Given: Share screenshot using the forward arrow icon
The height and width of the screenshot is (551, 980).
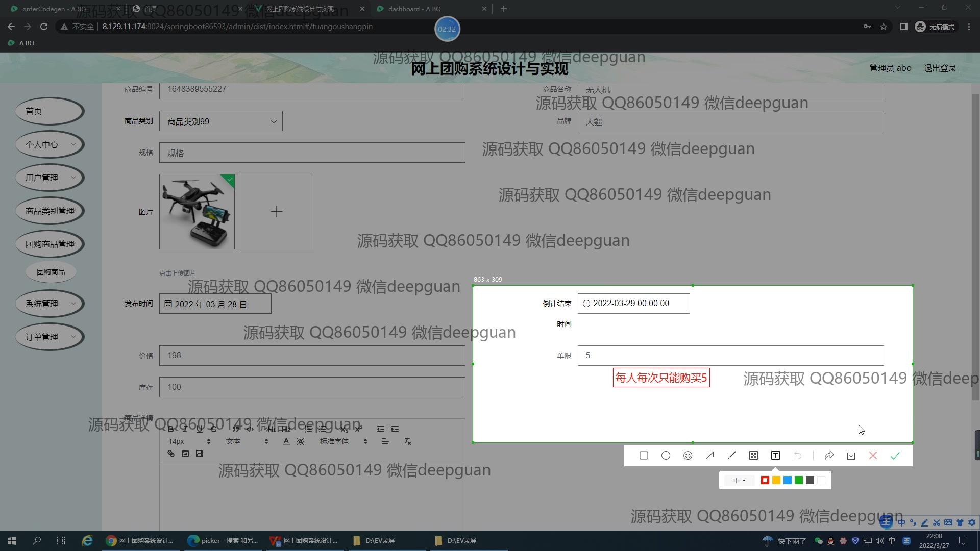Looking at the screenshot, I should tap(829, 456).
